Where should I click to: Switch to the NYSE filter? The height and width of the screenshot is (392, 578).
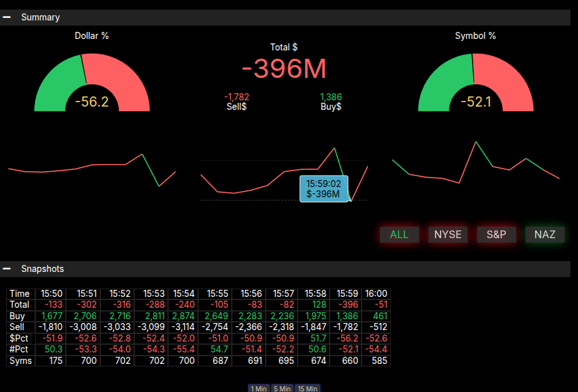[448, 234]
